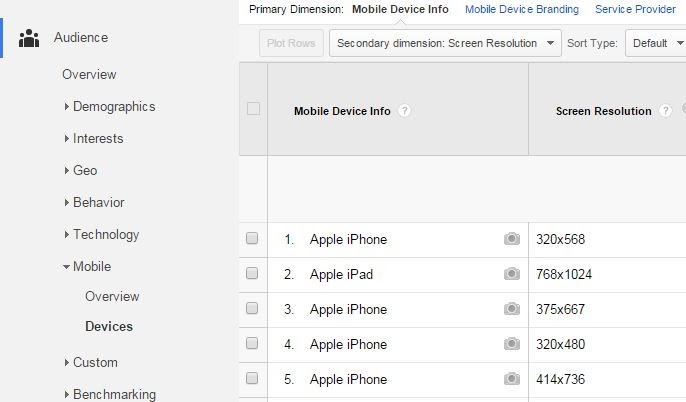Click resolution value 375x667
Image resolution: width=686 pixels, height=402 pixels.
(x=560, y=309)
